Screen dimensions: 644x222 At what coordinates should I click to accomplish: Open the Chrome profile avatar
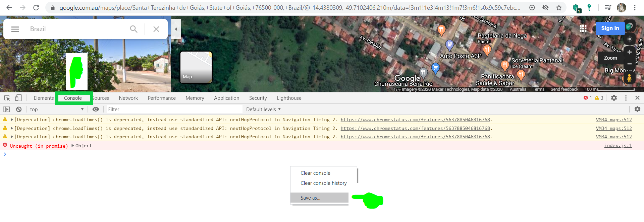coord(621,7)
